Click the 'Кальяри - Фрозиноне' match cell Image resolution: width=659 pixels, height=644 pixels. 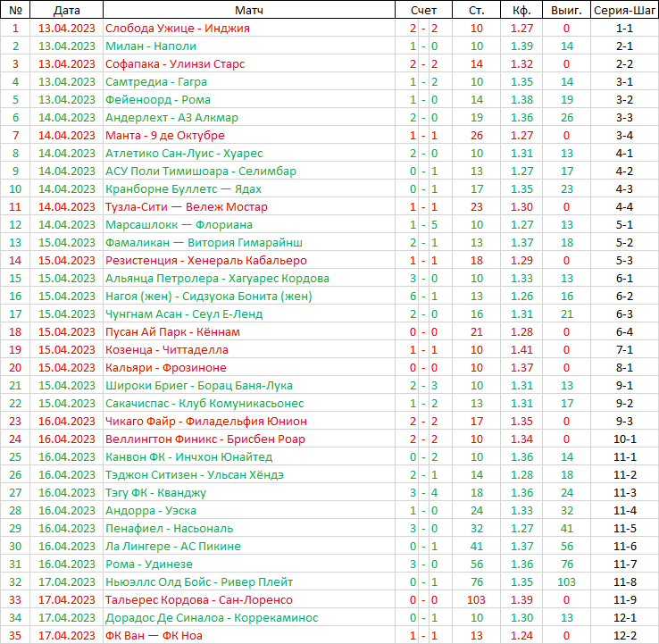[x=165, y=367]
